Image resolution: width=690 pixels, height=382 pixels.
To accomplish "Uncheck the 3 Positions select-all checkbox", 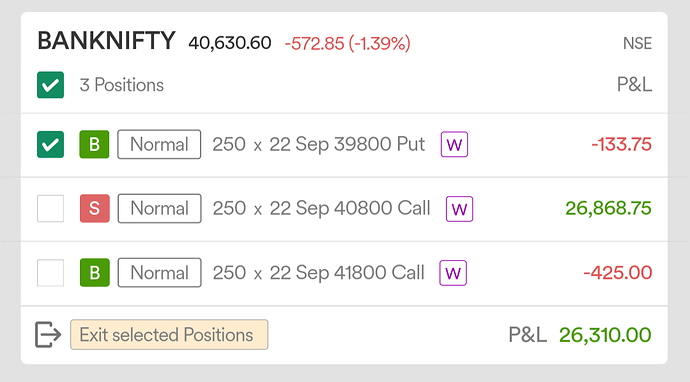I will pyautogui.click(x=50, y=85).
